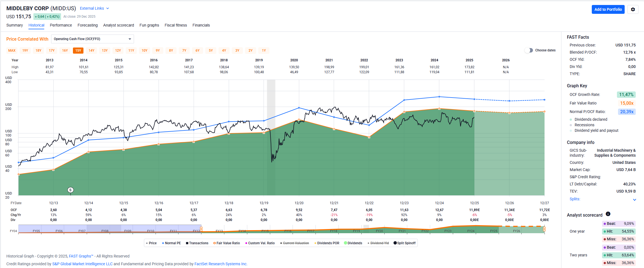This screenshot has width=644, height=268.
Task: Toggle the Custom Val. Ratio legend marker
Action: [x=246, y=243]
